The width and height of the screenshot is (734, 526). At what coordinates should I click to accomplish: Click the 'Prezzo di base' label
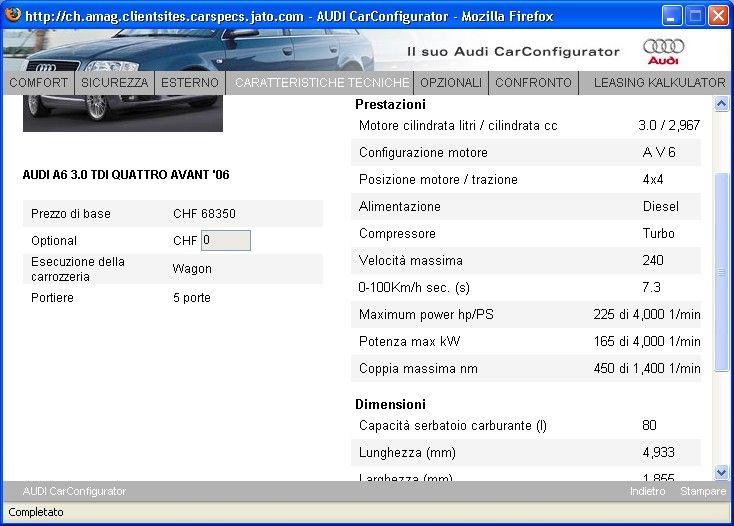tap(71, 214)
